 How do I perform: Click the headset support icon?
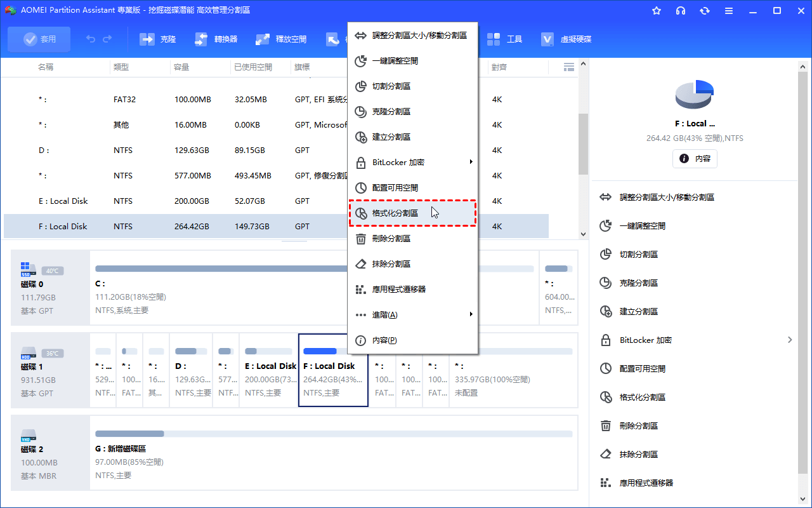click(681, 11)
